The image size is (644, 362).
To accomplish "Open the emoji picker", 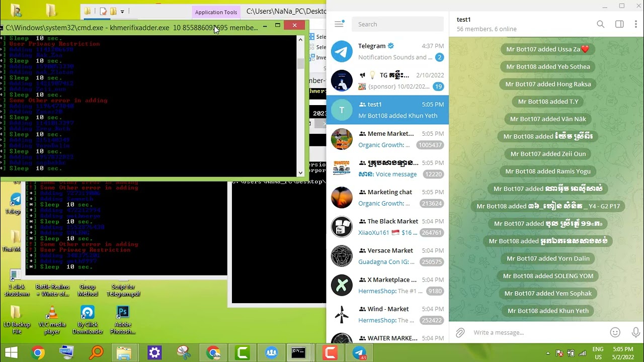I will coord(615,332).
